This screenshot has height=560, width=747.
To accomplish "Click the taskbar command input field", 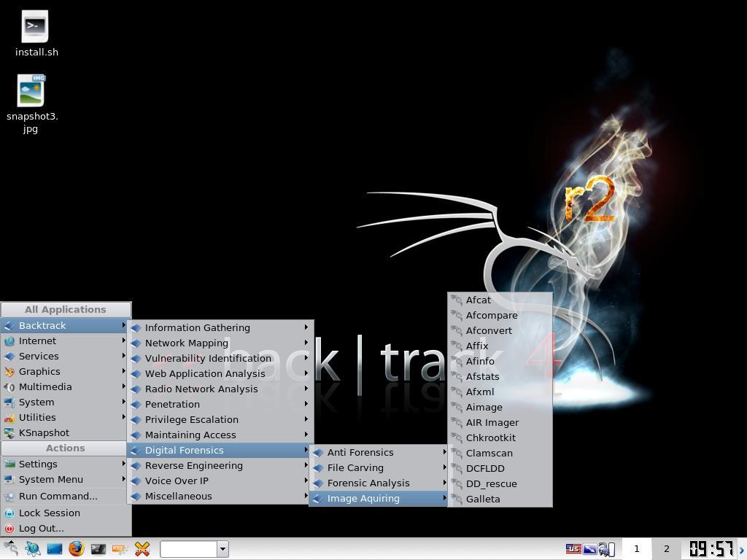I will [188, 549].
